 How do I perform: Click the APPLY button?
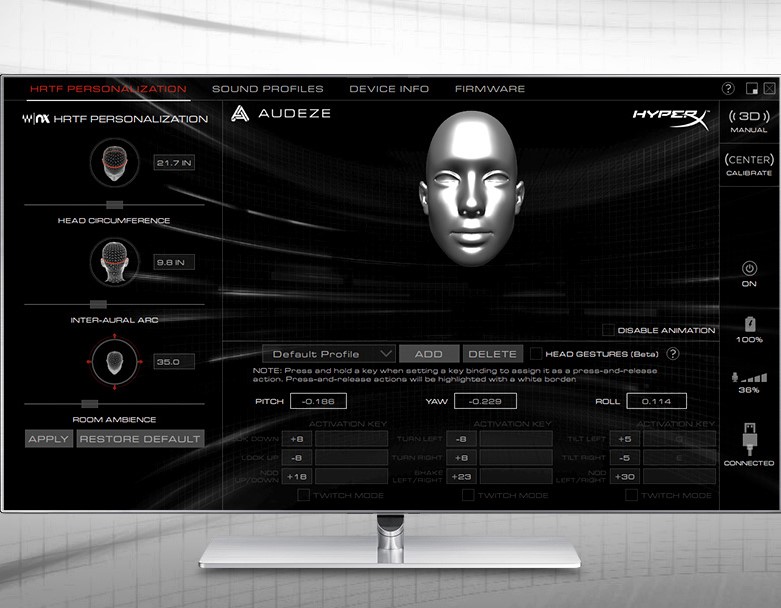click(48, 439)
